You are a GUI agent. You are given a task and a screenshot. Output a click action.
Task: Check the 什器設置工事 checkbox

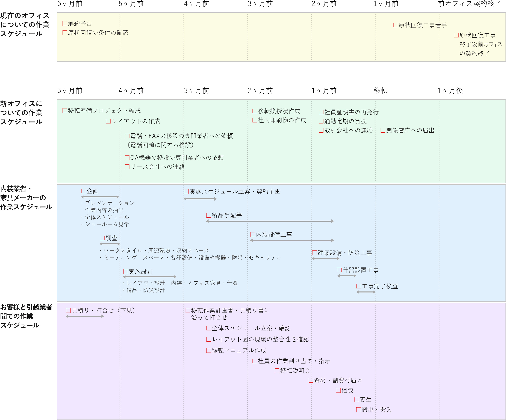coord(340,270)
